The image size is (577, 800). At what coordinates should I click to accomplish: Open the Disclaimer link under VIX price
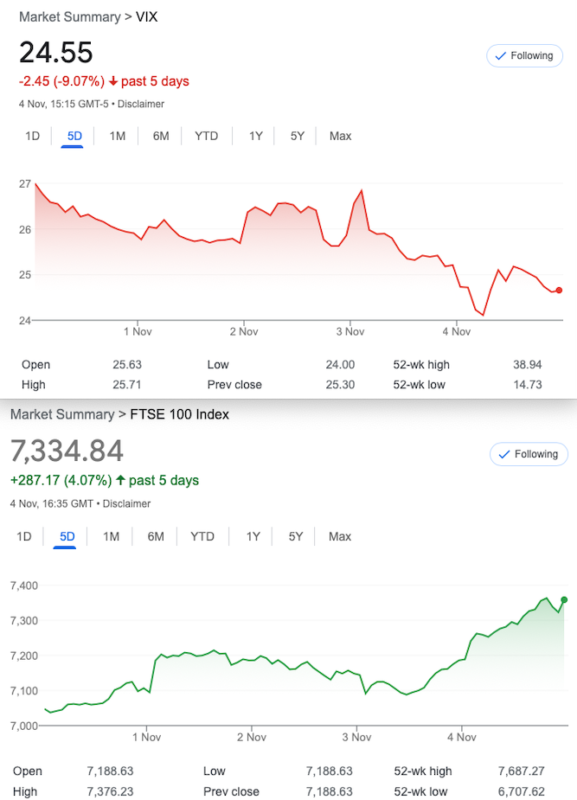[x=141, y=104]
